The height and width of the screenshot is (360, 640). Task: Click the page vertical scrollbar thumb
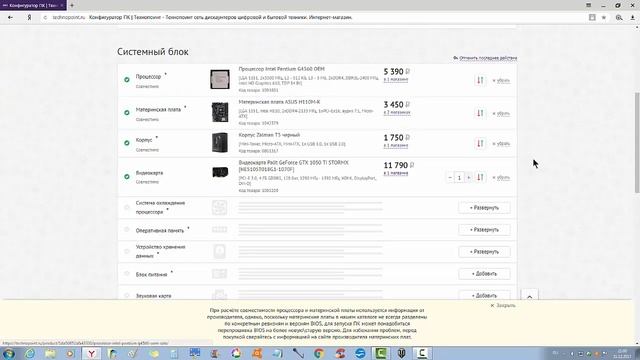(637, 143)
